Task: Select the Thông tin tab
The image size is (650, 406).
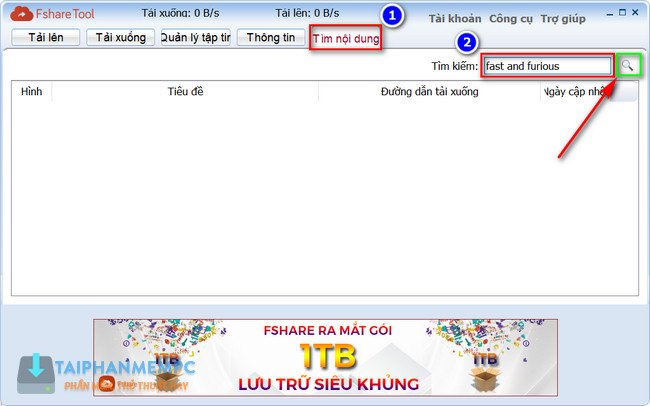Action: [x=271, y=38]
